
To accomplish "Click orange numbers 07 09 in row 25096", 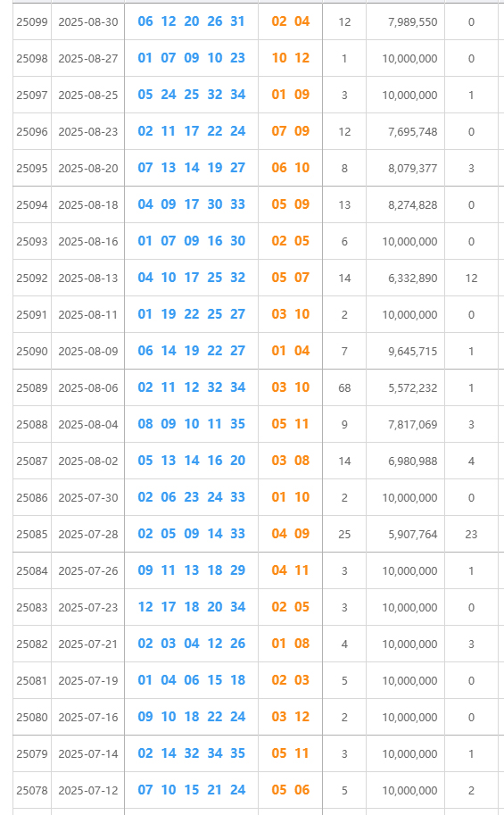I will point(291,131).
